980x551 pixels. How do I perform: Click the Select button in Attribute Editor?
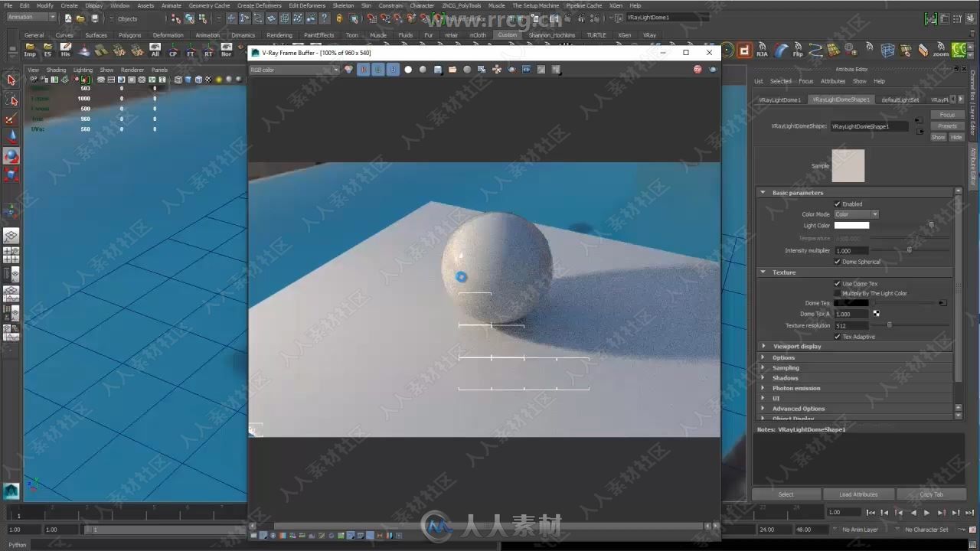(786, 494)
